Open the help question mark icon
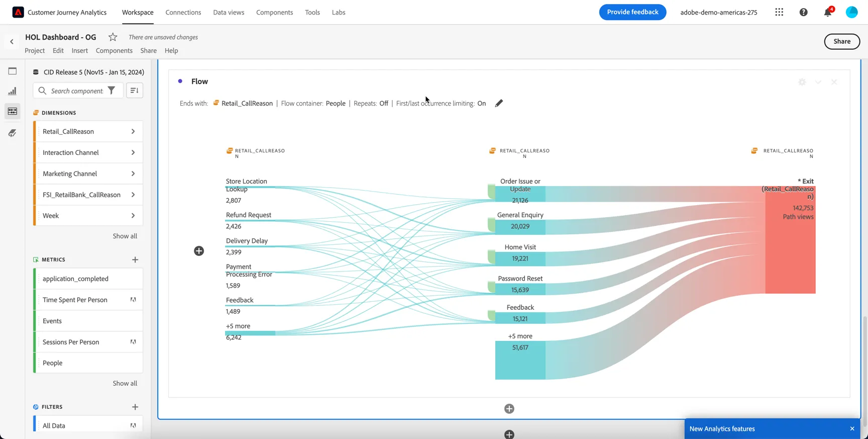Viewport: 868px width, 439px height. (x=804, y=12)
